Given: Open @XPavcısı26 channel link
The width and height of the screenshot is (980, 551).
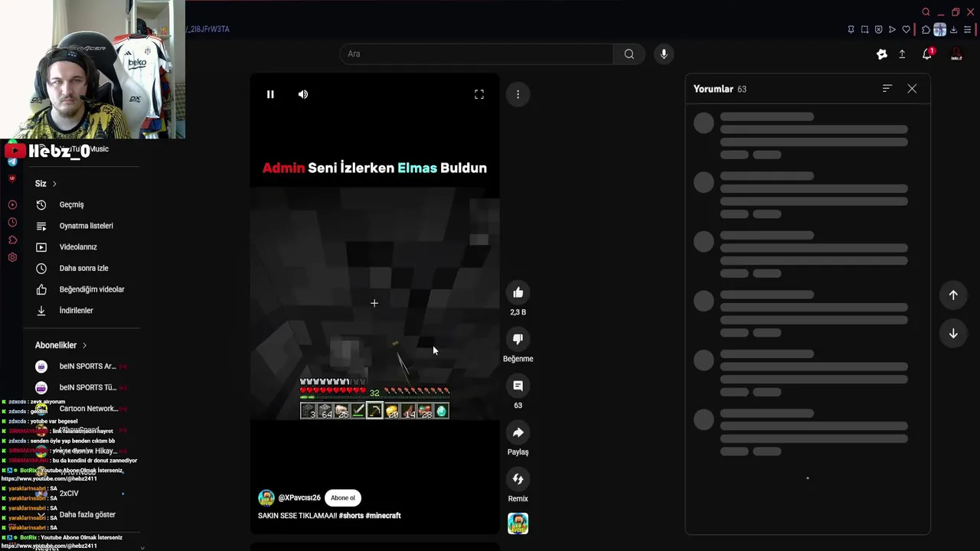Looking at the screenshot, I should tap(299, 497).
